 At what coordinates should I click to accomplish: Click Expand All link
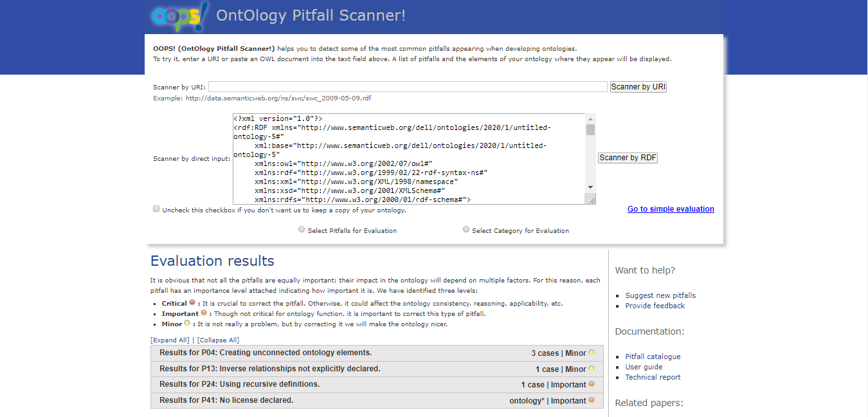pos(170,340)
